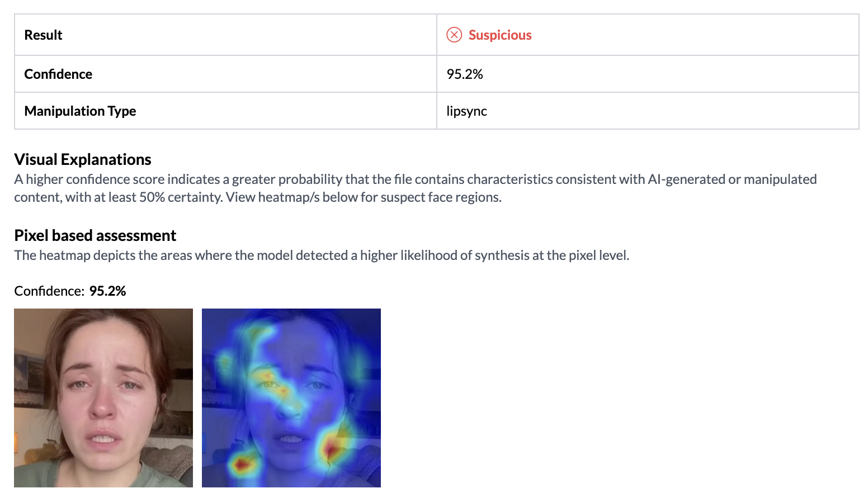This screenshot has height=493, width=868.
Task: Click the lipsync manipulation type value
Action: 466,111
